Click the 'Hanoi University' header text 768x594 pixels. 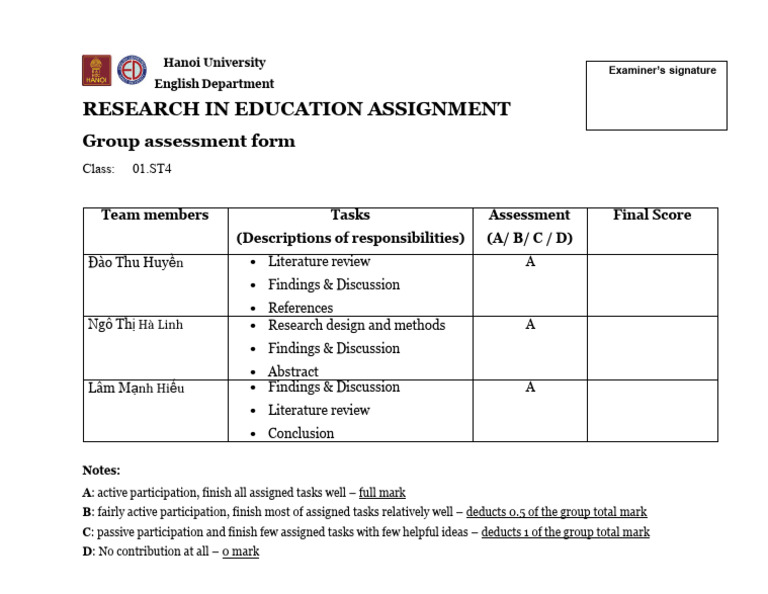215,63
